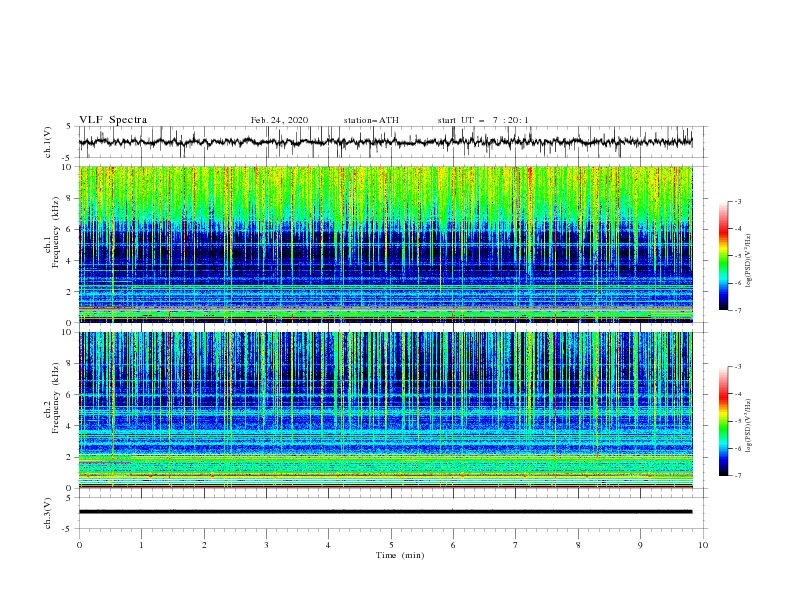Click the ch.1 spectrogram color scale bar
Viewport: 792px width, 612px height.
pos(723,256)
